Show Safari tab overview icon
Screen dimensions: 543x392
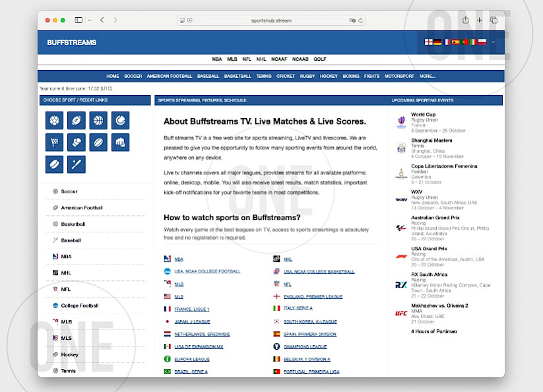(x=494, y=20)
